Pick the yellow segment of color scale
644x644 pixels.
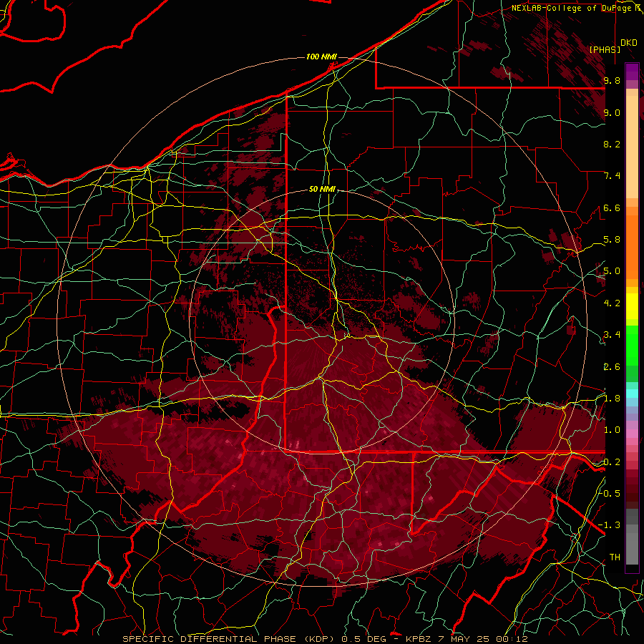[632, 306]
